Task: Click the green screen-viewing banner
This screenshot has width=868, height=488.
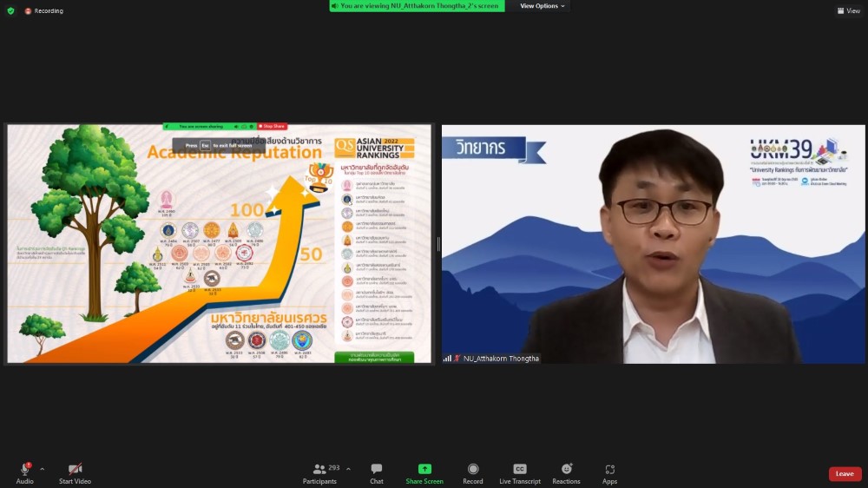Action: point(417,6)
